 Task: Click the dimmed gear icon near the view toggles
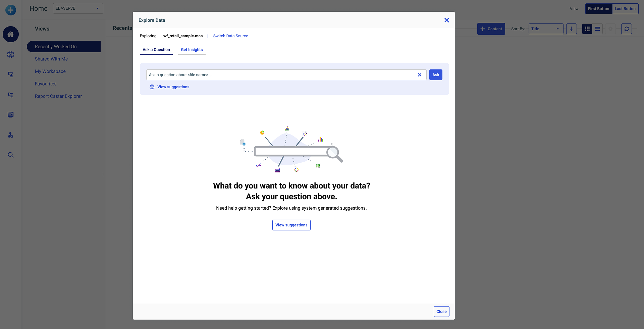(x=611, y=29)
